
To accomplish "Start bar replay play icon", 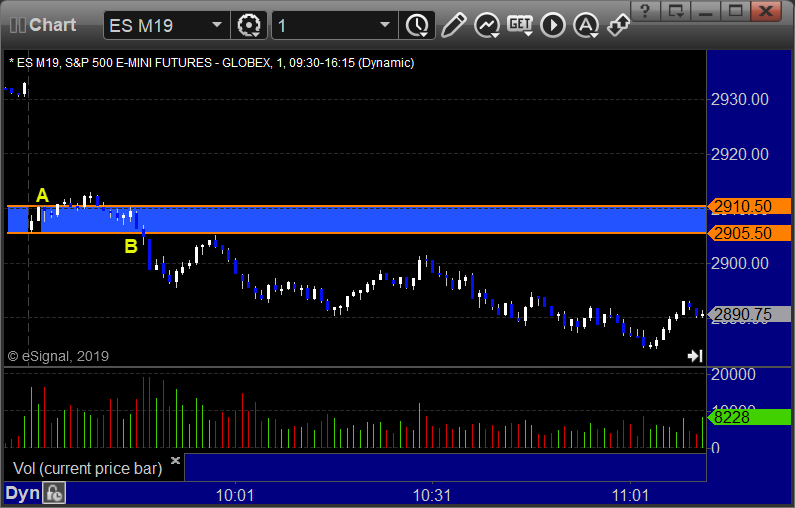I will (553, 25).
